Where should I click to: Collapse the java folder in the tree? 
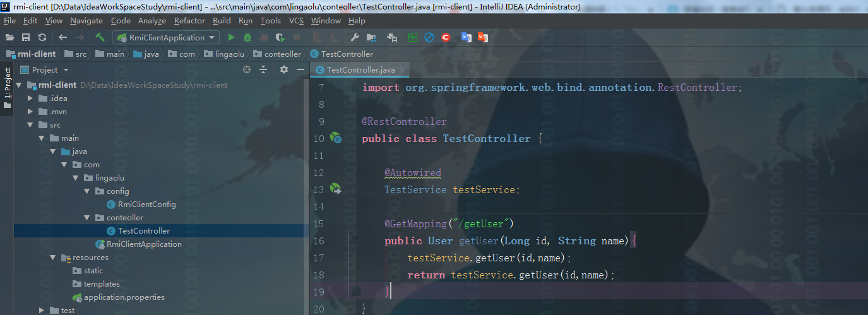coord(53,152)
